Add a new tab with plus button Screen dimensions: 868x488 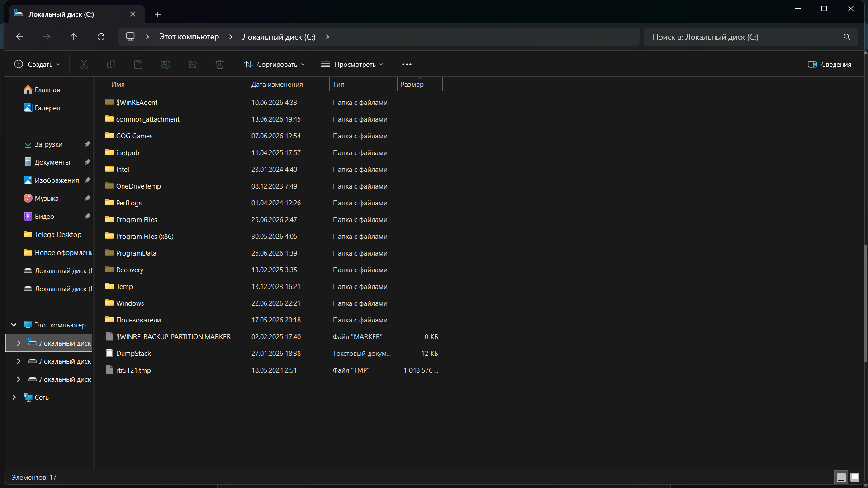pyautogui.click(x=158, y=14)
